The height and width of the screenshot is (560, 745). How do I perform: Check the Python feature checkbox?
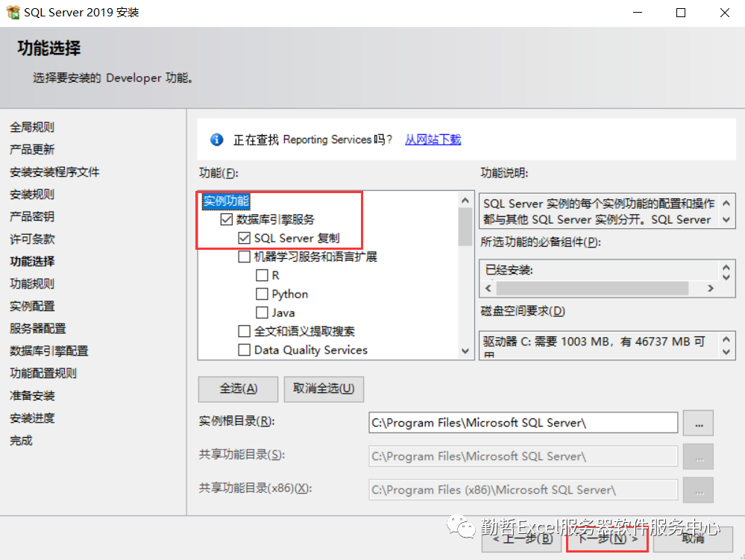tap(262, 294)
